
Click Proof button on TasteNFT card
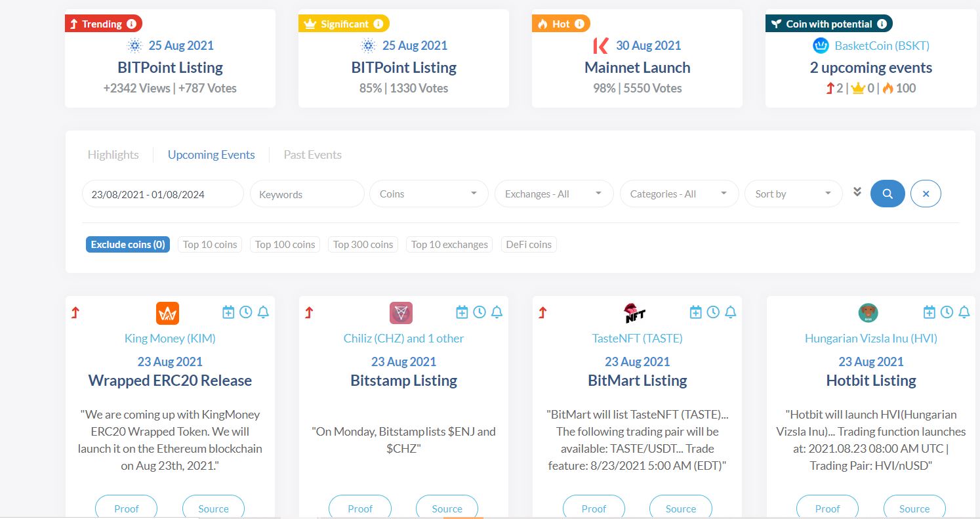pyautogui.click(x=594, y=508)
